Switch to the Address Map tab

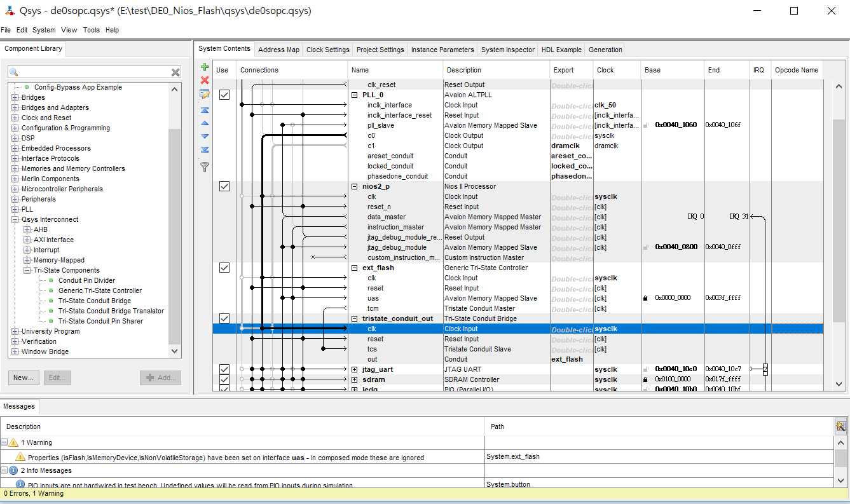tap(278, 50)
